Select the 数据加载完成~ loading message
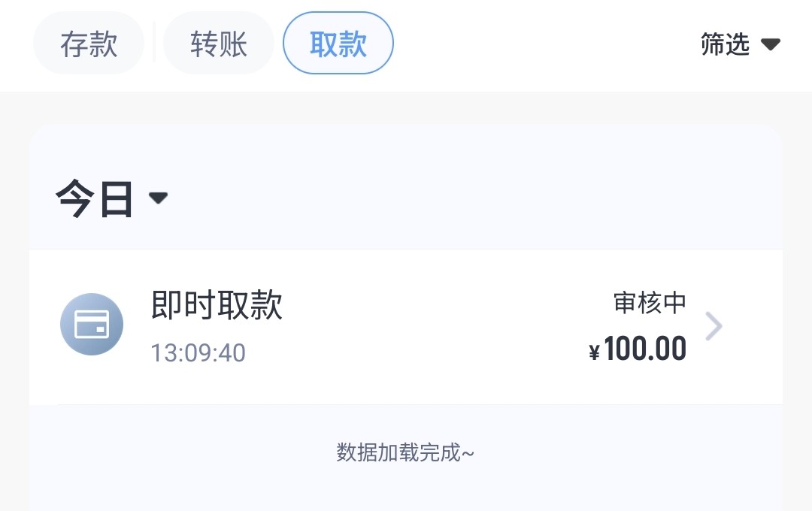Screen dimensions: 812x511 tap(404, 453)
